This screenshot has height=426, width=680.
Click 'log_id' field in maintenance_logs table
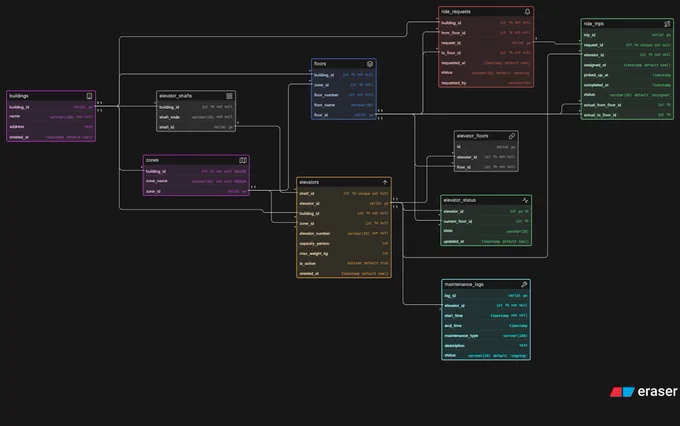click(486, 295)
